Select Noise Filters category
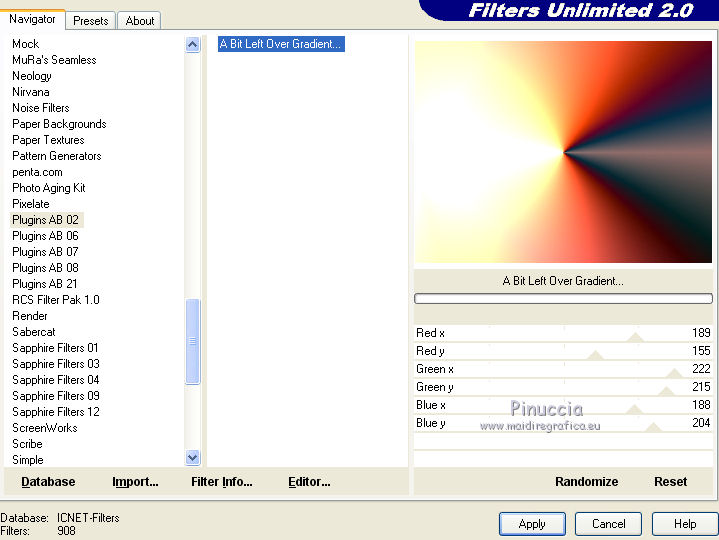 (41, 108)
